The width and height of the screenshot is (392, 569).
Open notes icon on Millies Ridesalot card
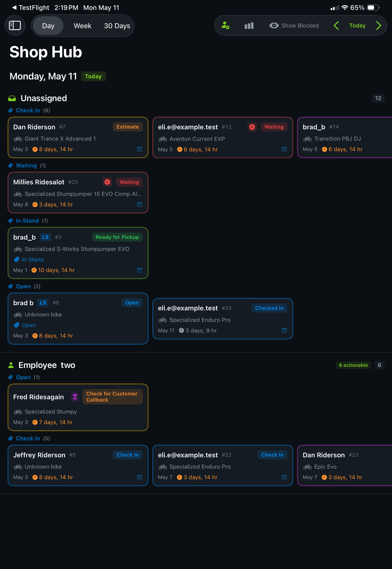[139, 205]
